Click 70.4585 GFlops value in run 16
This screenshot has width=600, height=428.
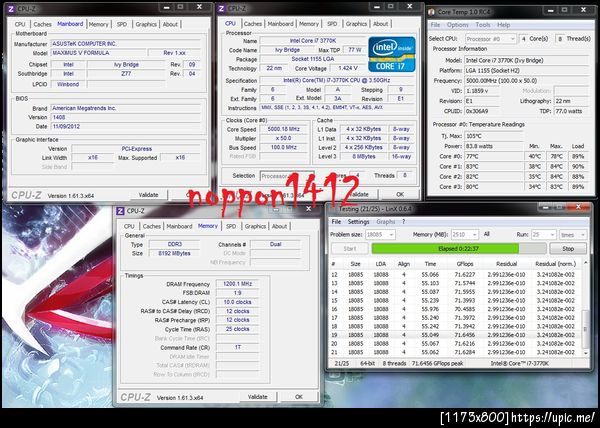(x=465, y=309)
